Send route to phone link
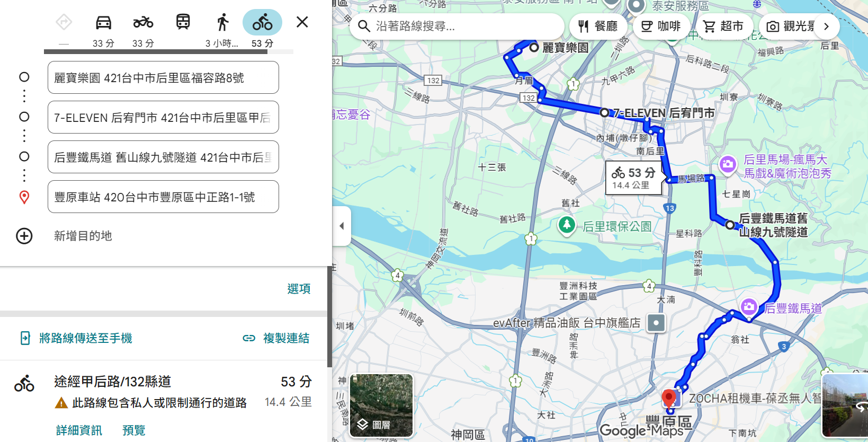This screenshot has width=868, height=442. (76, 338)
